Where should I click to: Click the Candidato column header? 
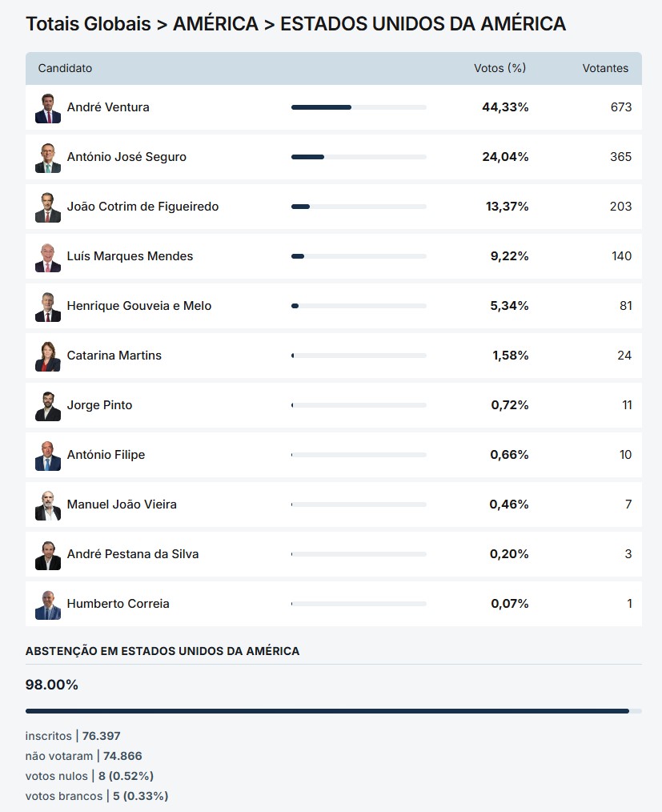pyautogui.click(x=65, y=68)
